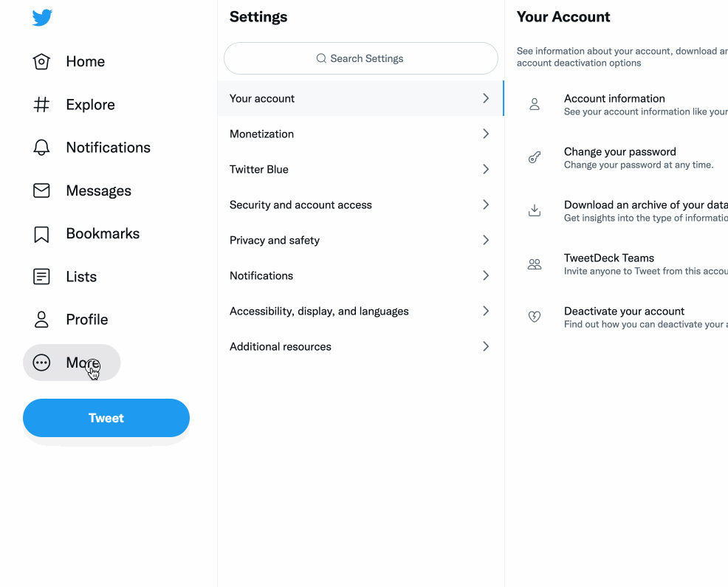Click the Explore hashtag icon
The image size is (728, 587).
(x=41, y=105)
